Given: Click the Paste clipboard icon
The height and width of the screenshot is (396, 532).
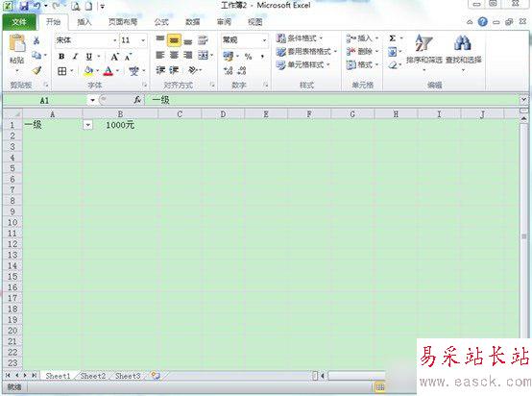Looking at the screenshot, I should click(x=17, y=44).
